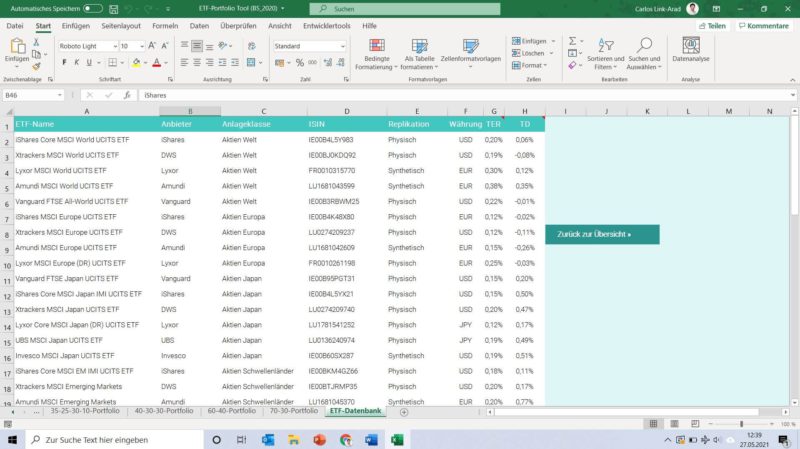Click the Windows Start button
The height and width of the screenshot is (449, 800).
pyautogui.click(x=12, y=440)
